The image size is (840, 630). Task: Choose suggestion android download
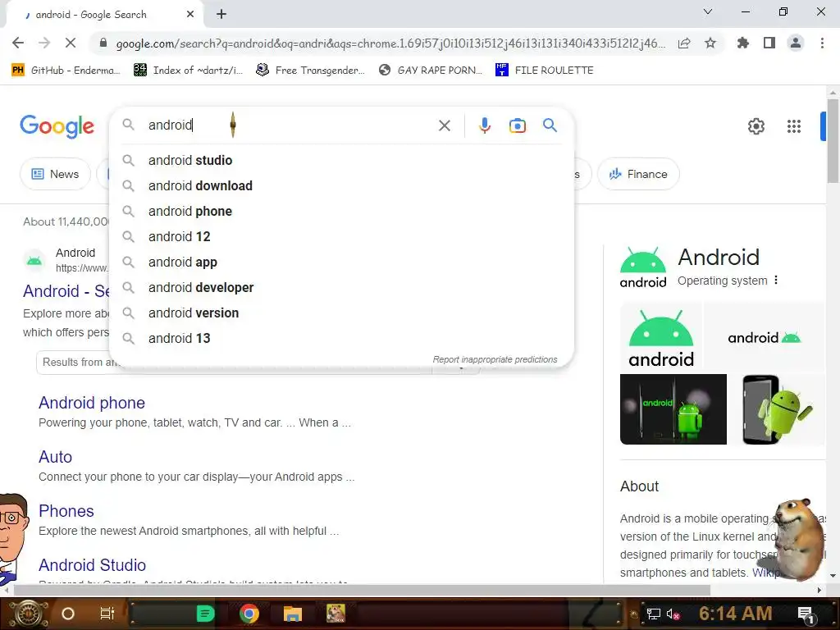click(x=341, y=186)
